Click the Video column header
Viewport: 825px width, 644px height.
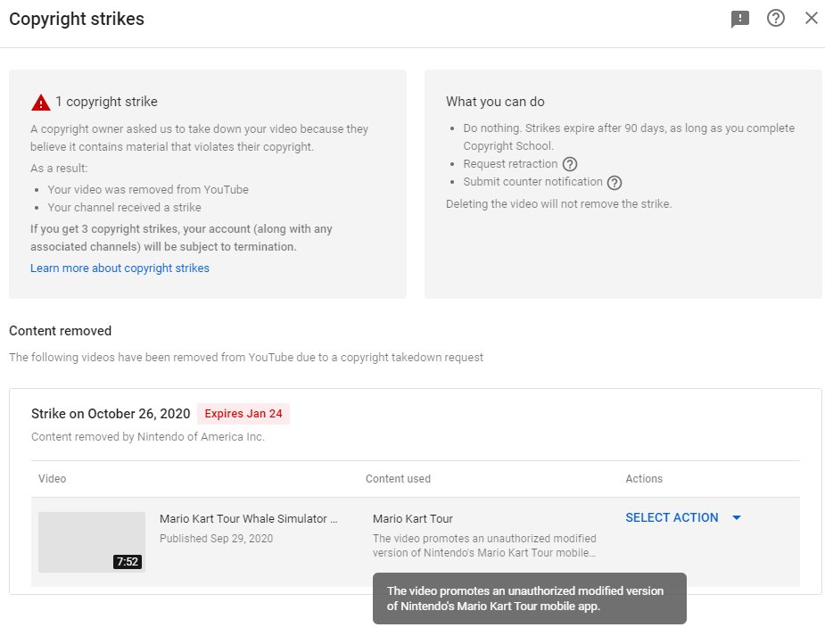tap(52, 479)
